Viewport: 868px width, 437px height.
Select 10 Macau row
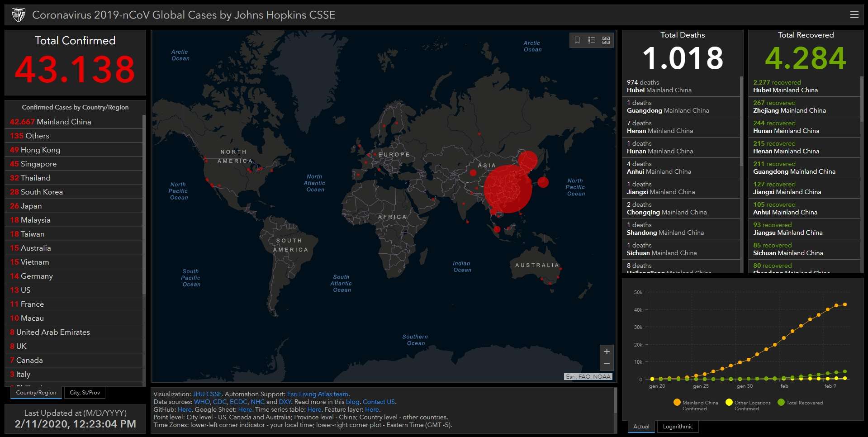click(74, 318)
